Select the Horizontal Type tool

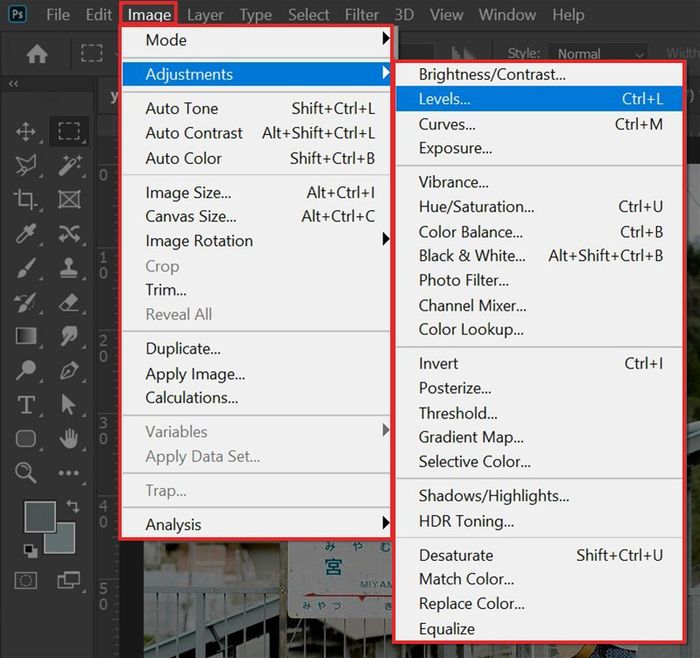click(26, 405)
